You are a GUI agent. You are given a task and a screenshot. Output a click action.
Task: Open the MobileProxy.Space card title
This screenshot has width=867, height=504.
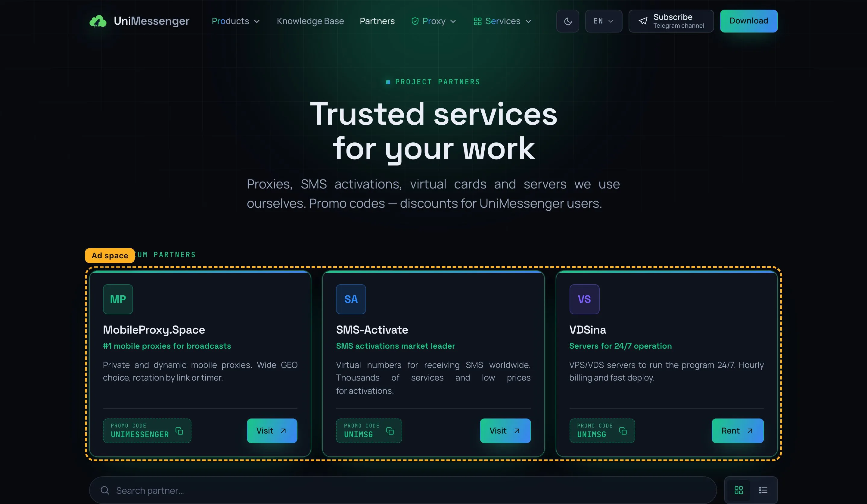click(x=154, y=330)
